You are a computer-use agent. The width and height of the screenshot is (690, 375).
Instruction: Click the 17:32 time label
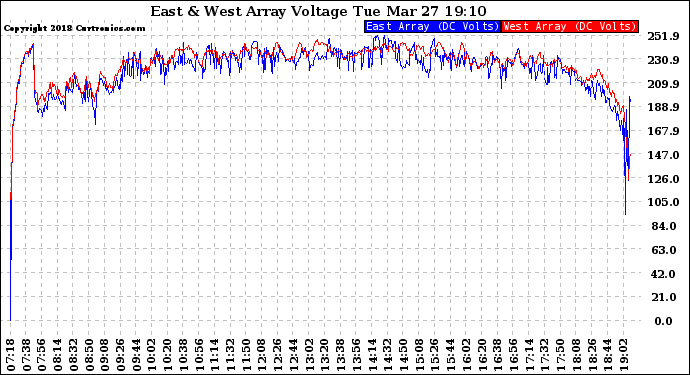coord(544,355)
